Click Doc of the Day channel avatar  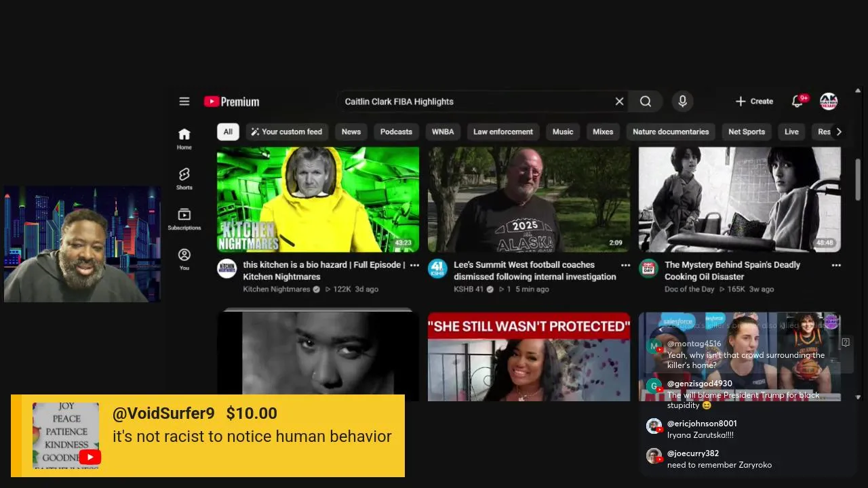coord(648,268)
